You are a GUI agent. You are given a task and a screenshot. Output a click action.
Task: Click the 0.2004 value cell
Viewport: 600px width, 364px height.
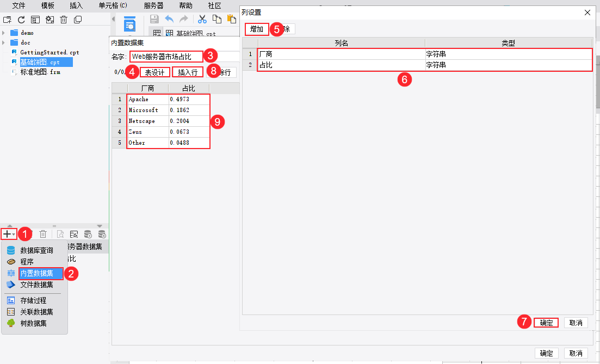click(189, 121)
